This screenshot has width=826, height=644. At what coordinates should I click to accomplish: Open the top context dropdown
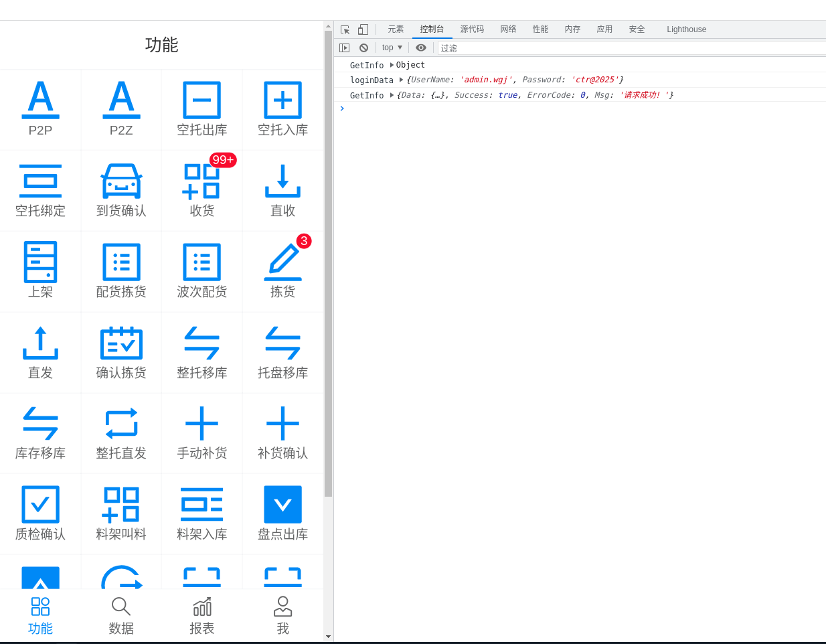[x=392, y=48]
